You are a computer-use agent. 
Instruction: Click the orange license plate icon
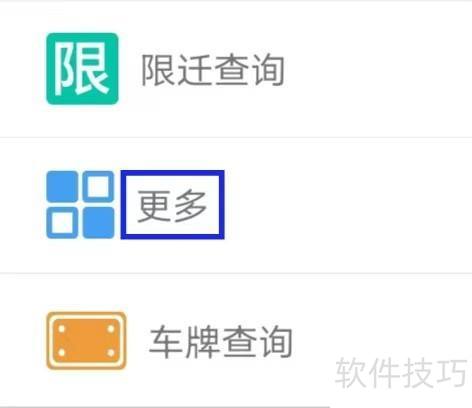point(86,341)
